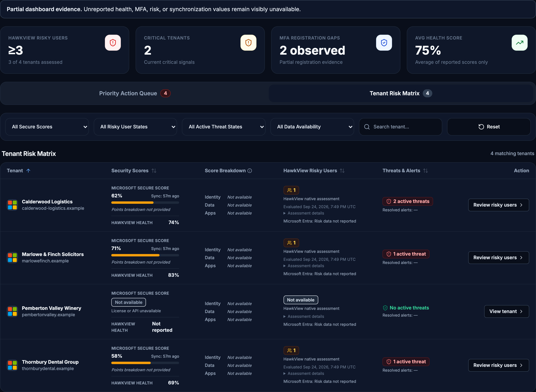Sort by Security Scores column arrows
Screen dimensions: 536x392
click(154, 171)
